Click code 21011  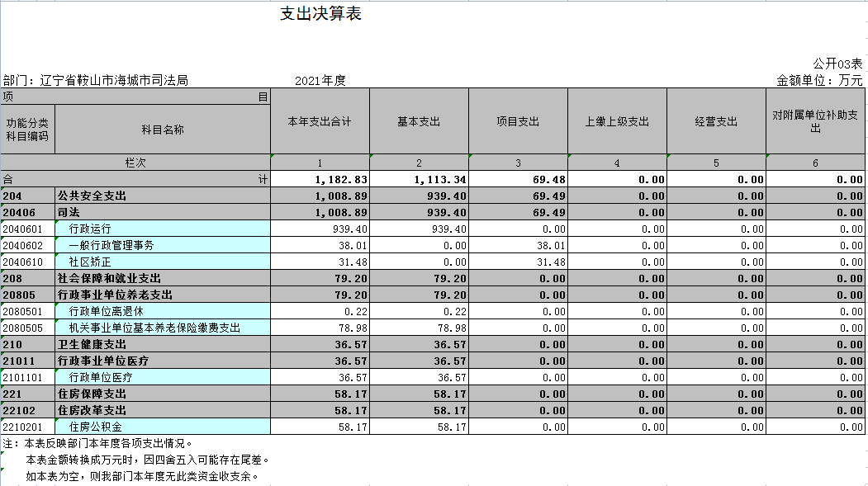[x=28, y=361]
